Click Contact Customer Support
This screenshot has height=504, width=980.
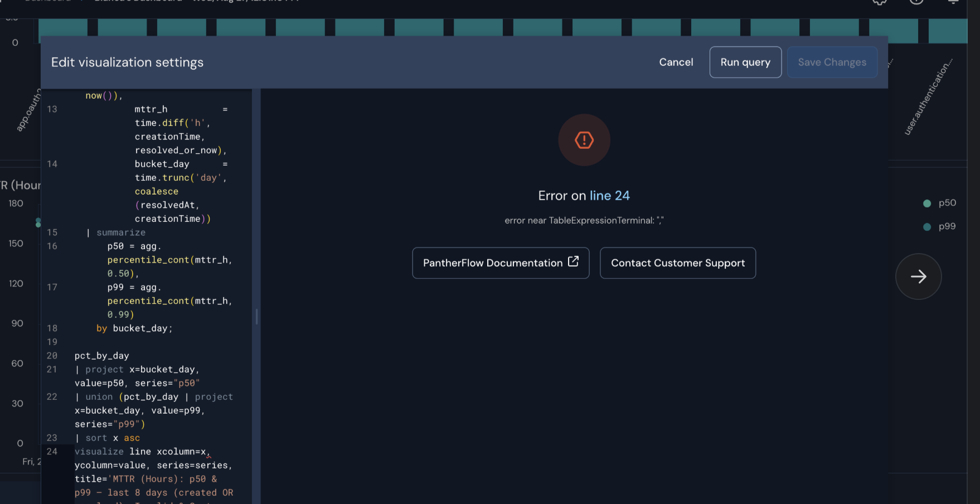(677, 263)
